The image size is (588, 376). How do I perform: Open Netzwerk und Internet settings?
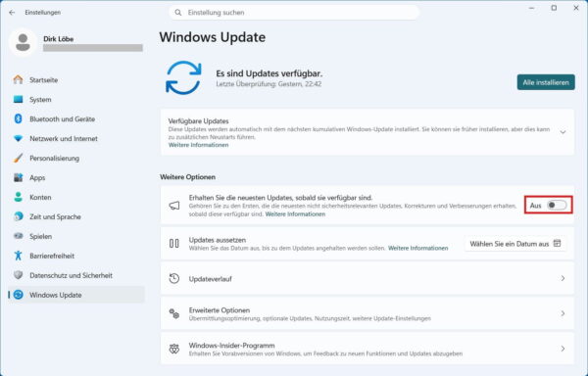pyautogui.click(x=76, y=139)
